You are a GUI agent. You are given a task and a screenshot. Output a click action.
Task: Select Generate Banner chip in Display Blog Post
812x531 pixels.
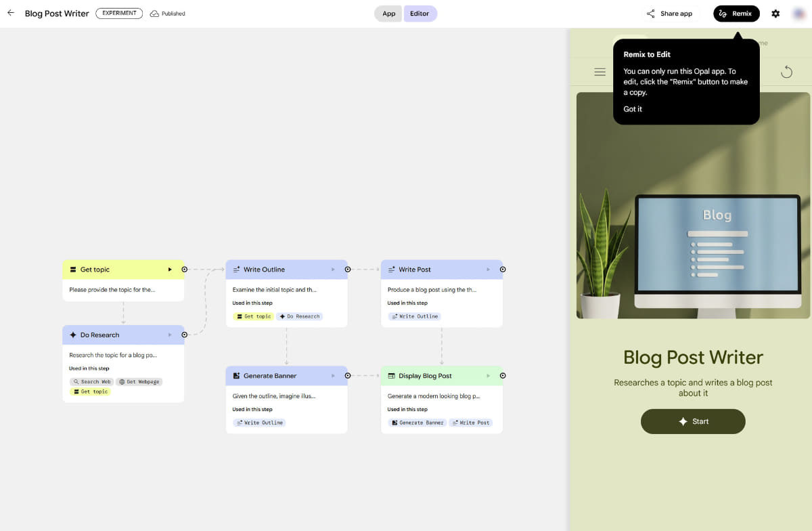click(417, 423)
